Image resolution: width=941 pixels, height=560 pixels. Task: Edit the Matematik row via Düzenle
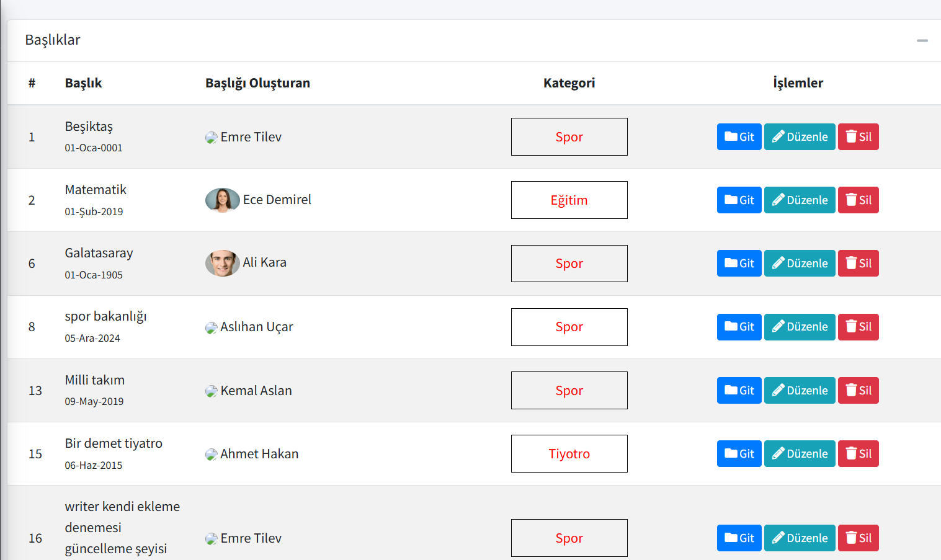pyautogui.click(x=800, y=200)
